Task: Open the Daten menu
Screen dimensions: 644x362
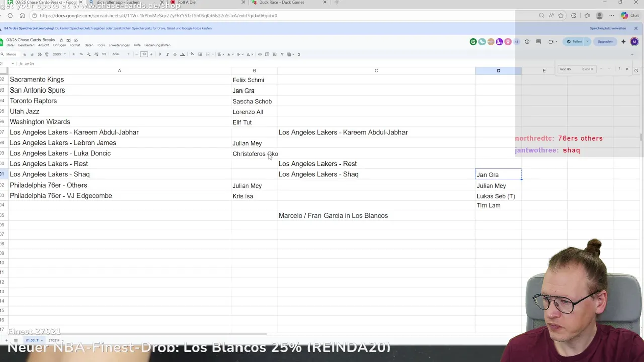Action: pos(89,45)
